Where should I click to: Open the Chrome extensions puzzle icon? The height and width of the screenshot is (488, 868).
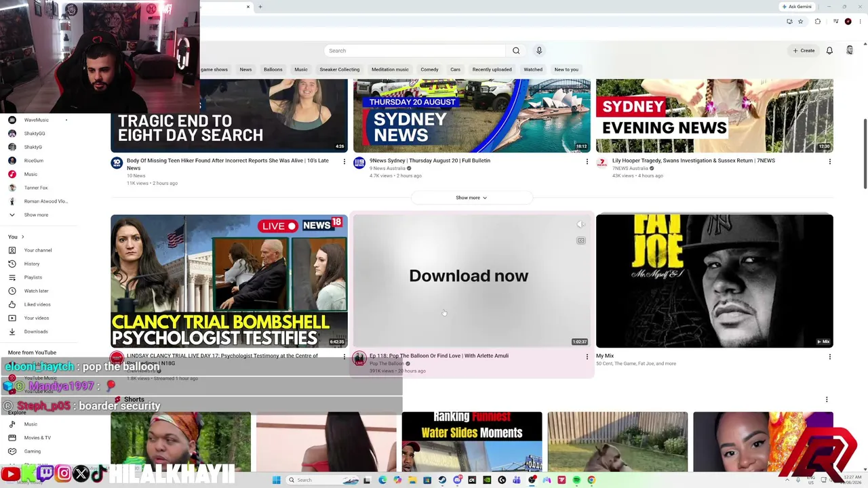coord(818,22)
